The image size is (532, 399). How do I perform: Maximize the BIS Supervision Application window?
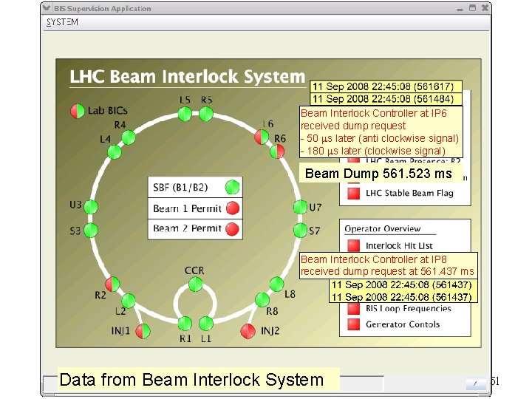point(472,8)
